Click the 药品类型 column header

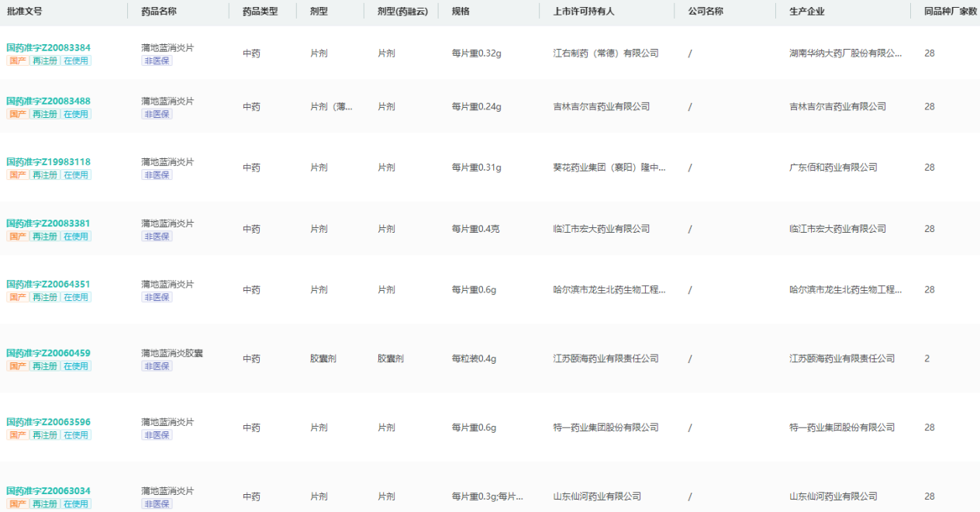(260, 12)
